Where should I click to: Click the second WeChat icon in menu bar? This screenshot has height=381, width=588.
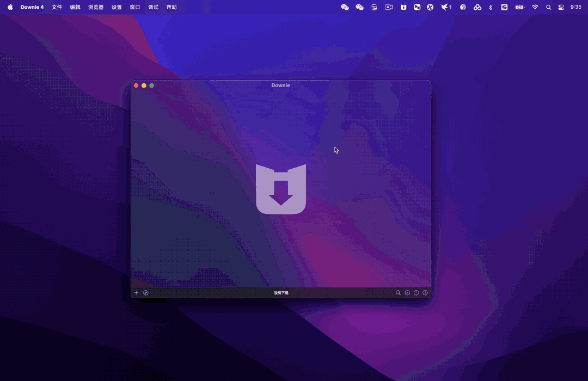tap(360, 7)
